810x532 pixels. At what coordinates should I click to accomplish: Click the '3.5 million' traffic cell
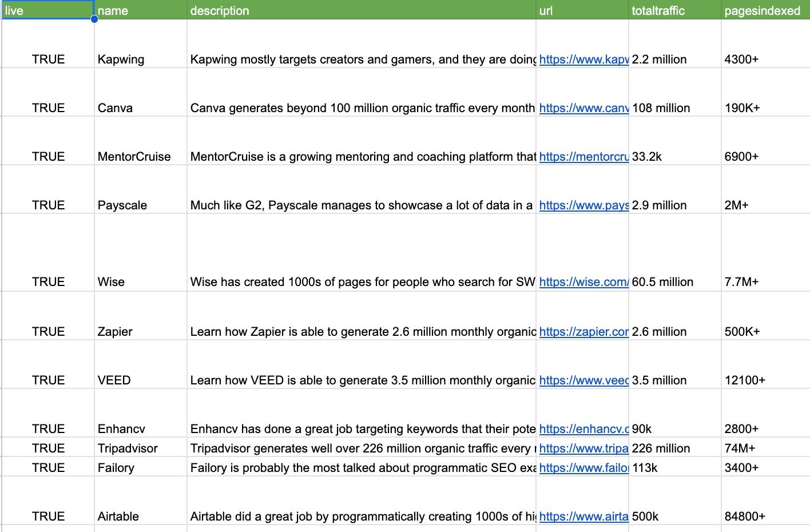(x=675, y=364)
